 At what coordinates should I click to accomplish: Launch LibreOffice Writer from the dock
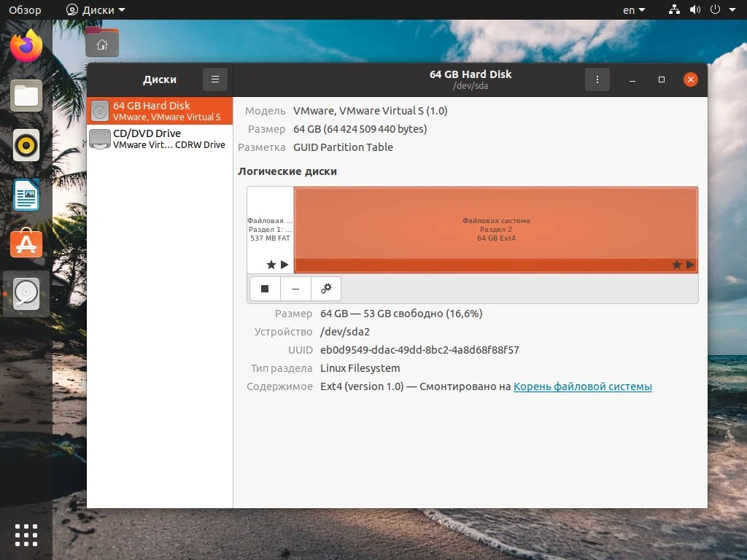click(26, 195)
